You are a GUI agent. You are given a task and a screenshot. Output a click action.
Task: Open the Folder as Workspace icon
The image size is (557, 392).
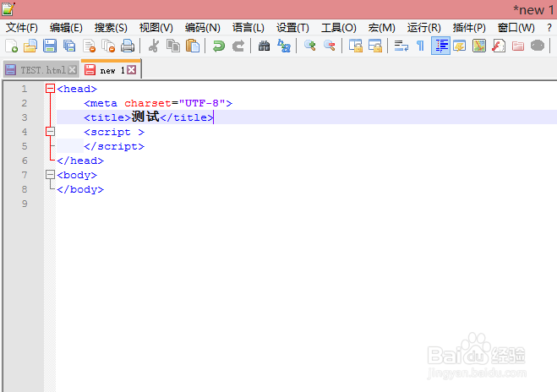pos(518,46)
